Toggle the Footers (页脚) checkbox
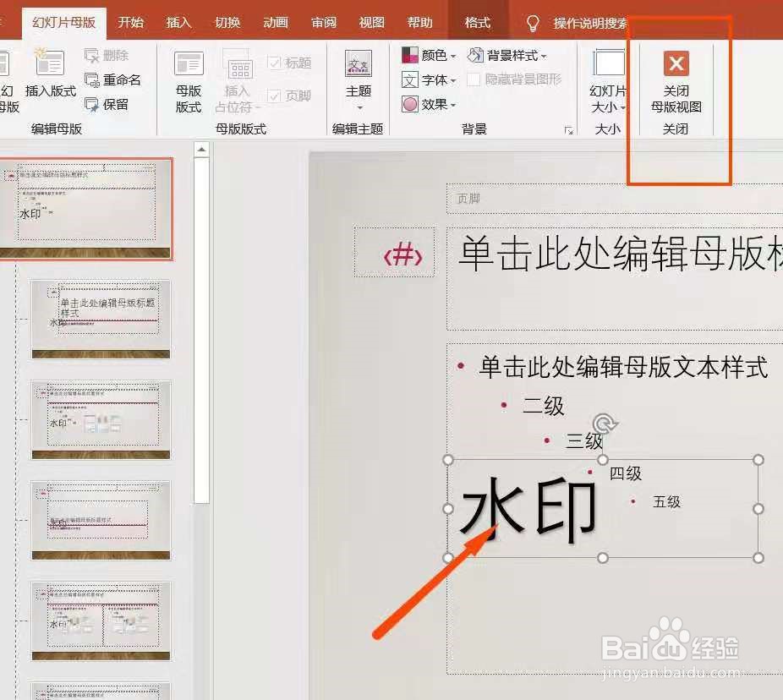This screenshot has height=700, width=783. (274, 96)
